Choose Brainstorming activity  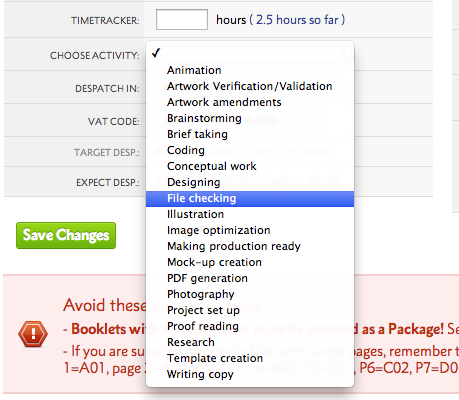tap(250, 118)
